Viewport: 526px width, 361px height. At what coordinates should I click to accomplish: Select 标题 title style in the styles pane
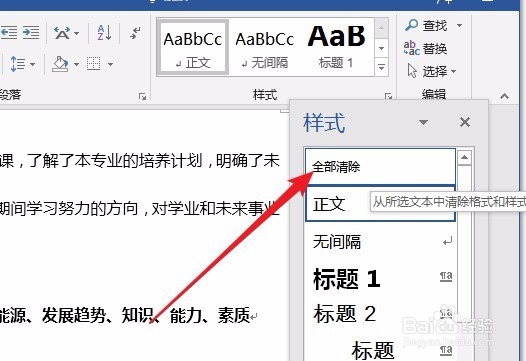tap(380, 350)
